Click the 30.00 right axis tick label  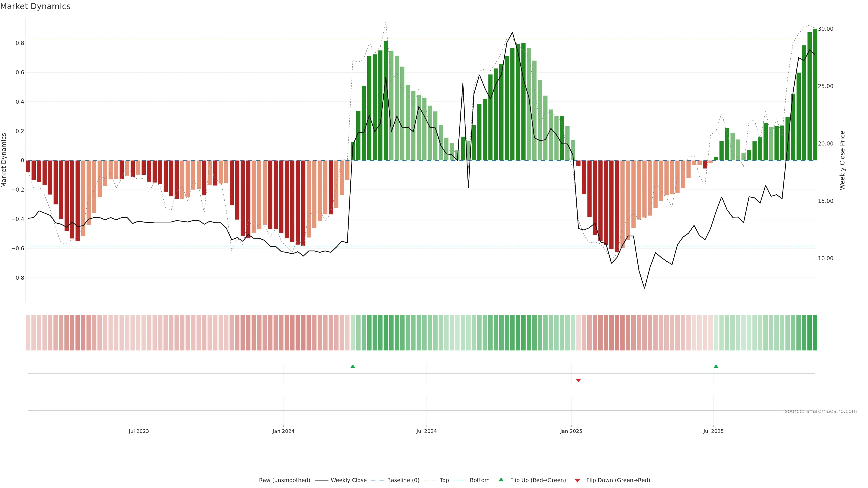825,29
